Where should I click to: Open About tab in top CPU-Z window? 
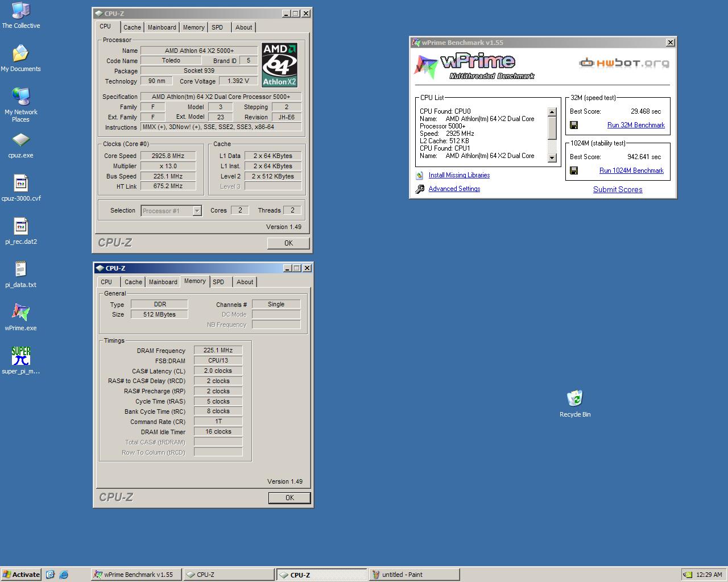243,27
